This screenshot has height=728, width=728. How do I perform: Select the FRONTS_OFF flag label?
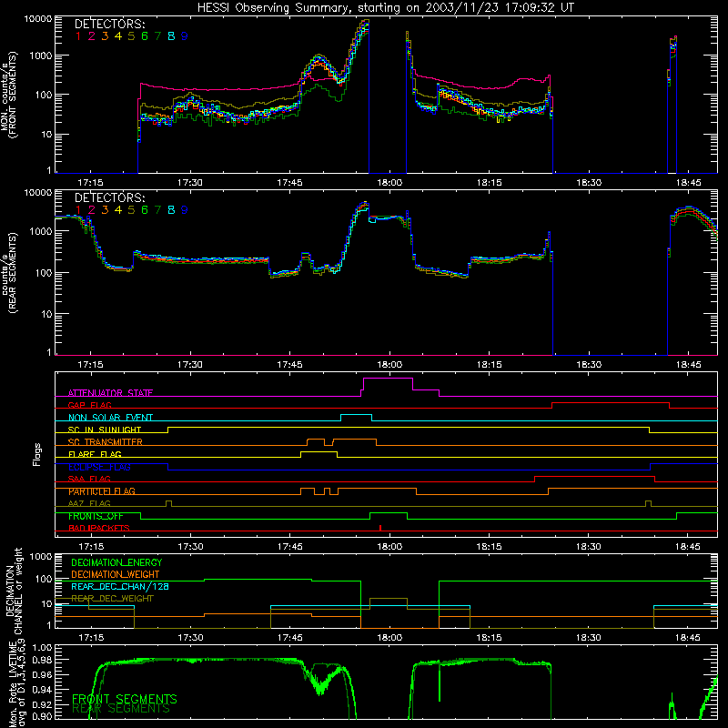[x=96, y=516]
